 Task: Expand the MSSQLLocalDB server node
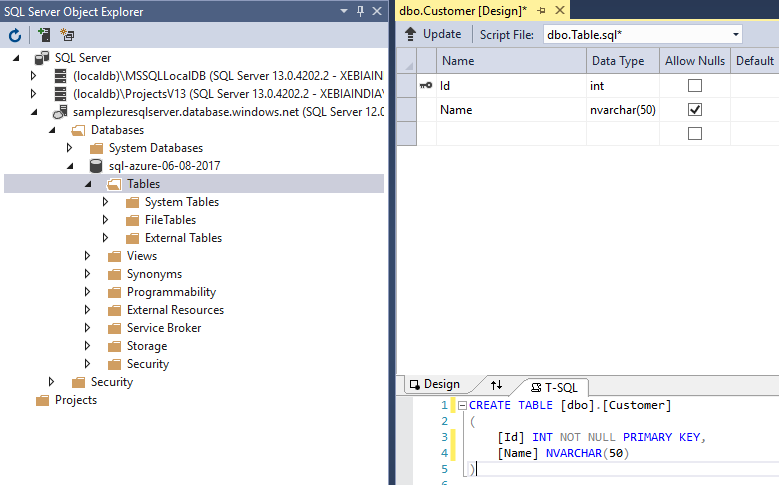[33, 76]
